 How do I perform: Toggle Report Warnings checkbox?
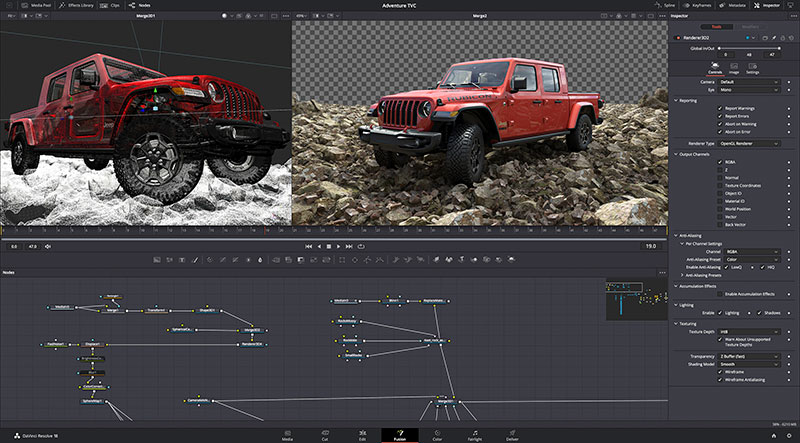[720, 109]
